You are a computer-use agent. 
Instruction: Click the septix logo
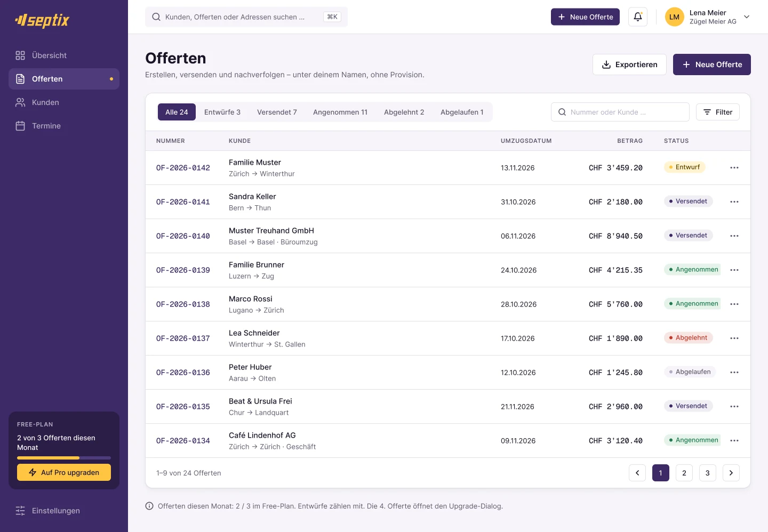pos(43,20)
